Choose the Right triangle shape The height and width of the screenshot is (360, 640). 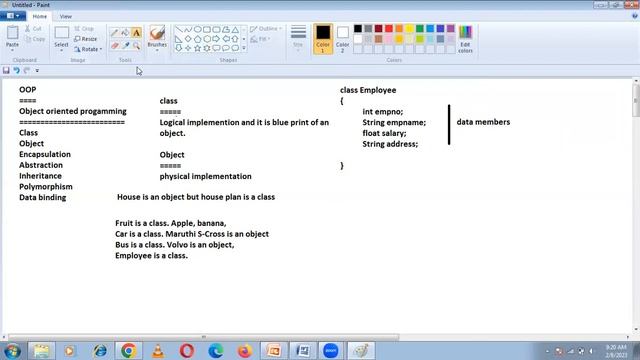pos(178,39)
